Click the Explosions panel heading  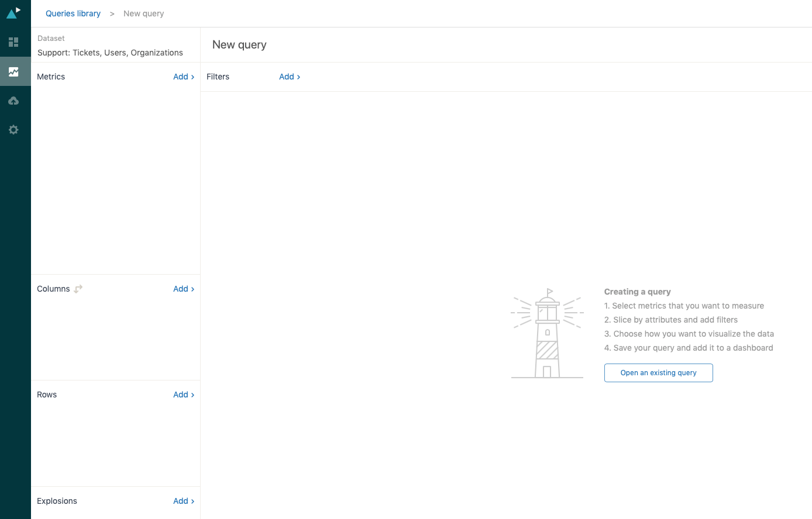pos(57,501)
